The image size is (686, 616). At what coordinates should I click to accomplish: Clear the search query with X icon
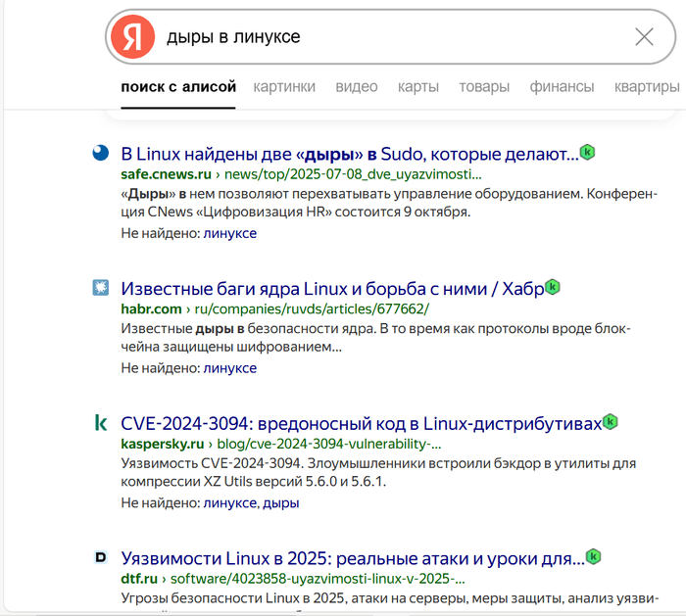pyautogui.click(x=644, y=37)
